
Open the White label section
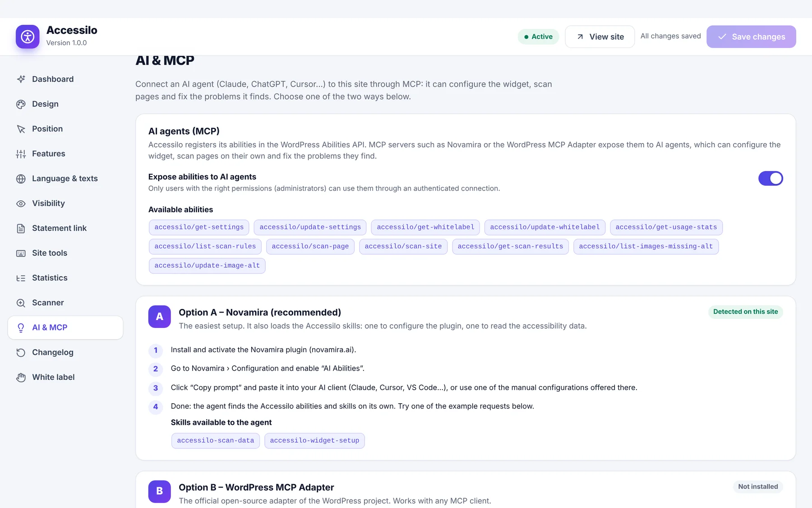tap(65, 377)
